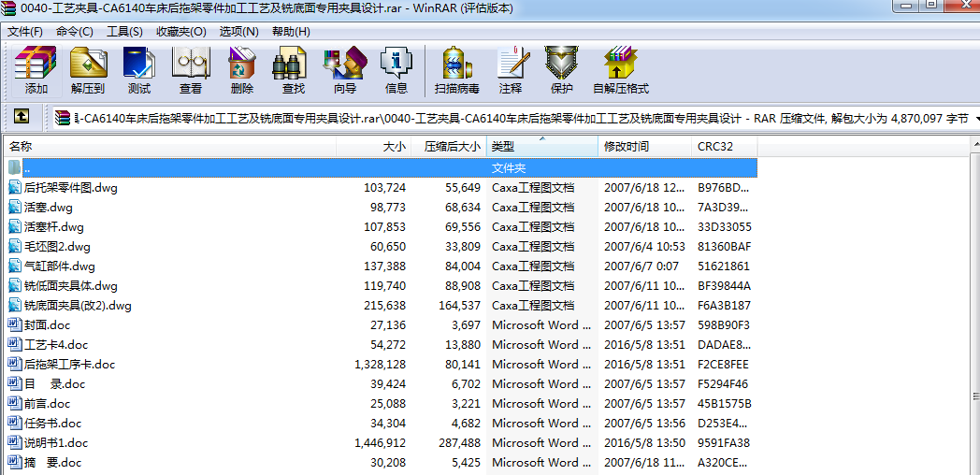Click the icon of 活塞.dwg
The height and width of the screenshot is (475, 980).
click(15, 207)
